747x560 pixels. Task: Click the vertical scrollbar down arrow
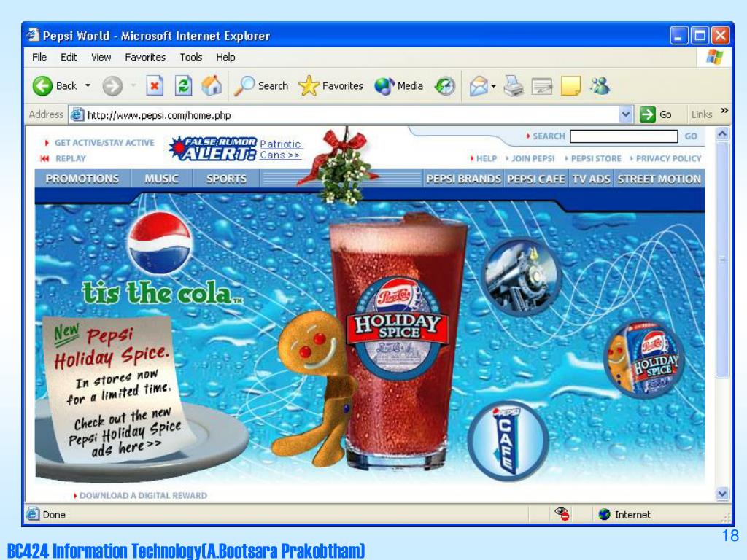click(x=722, y=494)
